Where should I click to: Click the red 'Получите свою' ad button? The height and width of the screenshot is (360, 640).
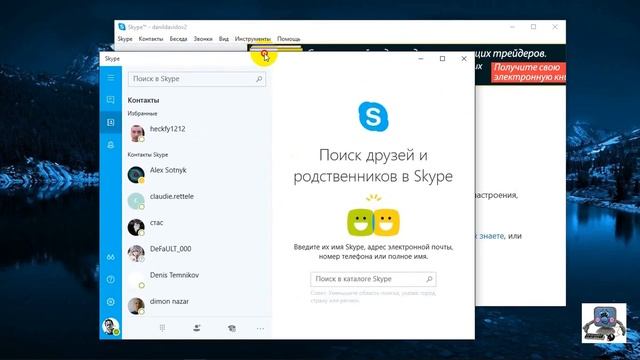(x=529, y=72)
